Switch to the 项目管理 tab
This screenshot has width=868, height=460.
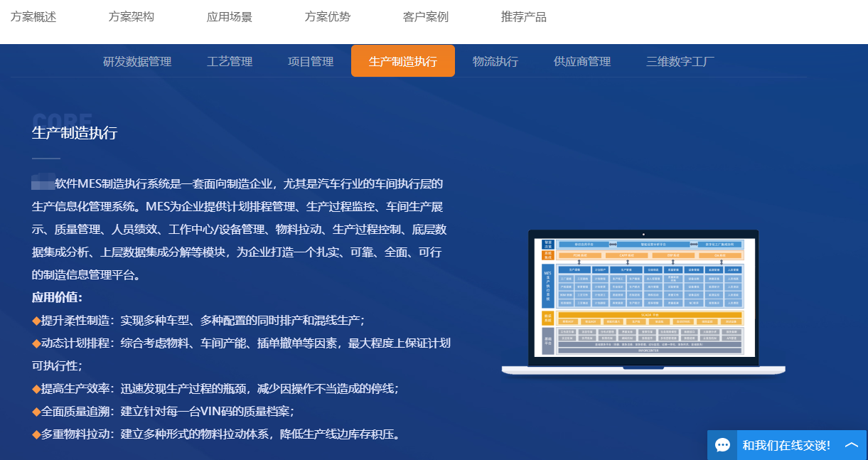311,61
